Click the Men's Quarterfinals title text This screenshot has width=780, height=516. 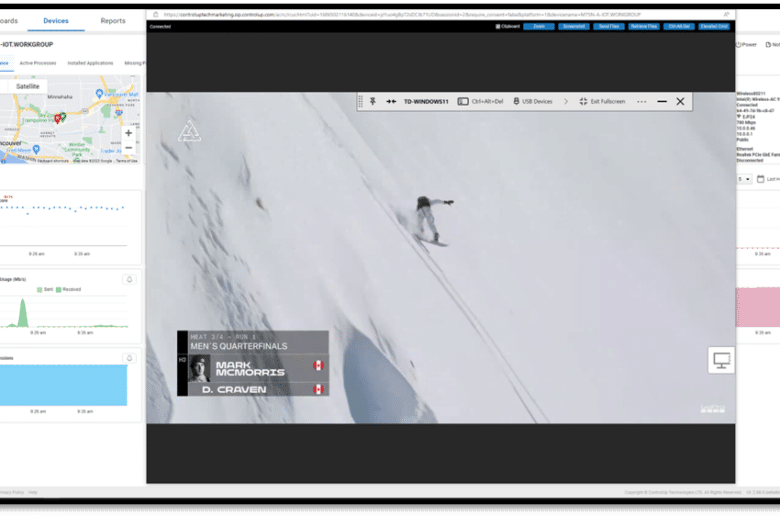tap(239, 346)
